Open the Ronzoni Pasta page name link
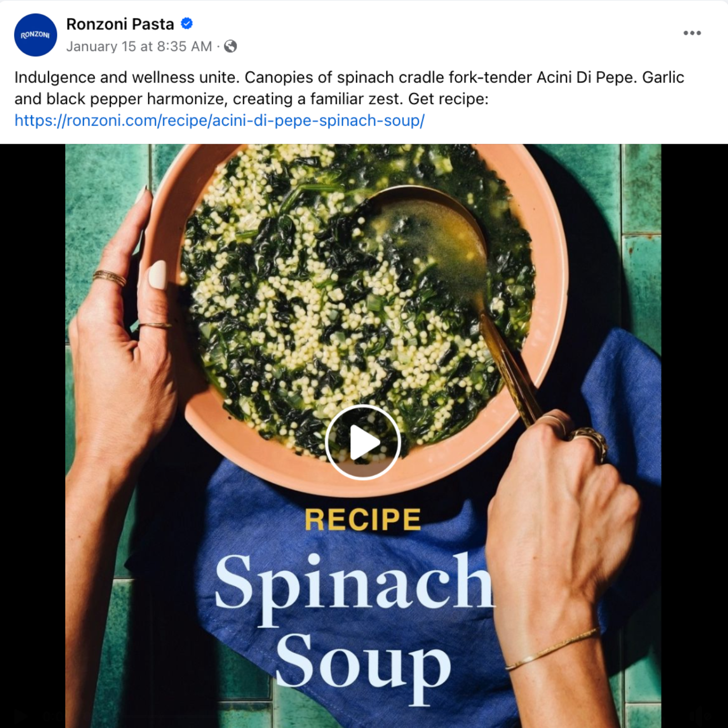The image size is (728, 728). click(120, 24)
